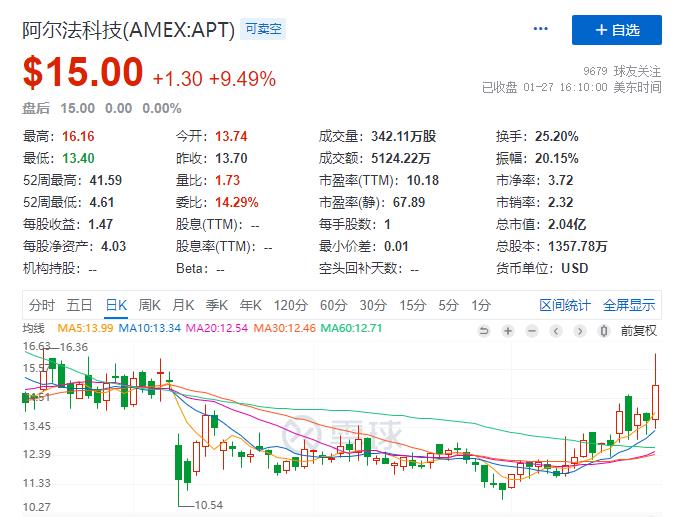This screenshot has width=680, height=517.
Task: Select the 日K chart tab
Action: pos(116,305)
